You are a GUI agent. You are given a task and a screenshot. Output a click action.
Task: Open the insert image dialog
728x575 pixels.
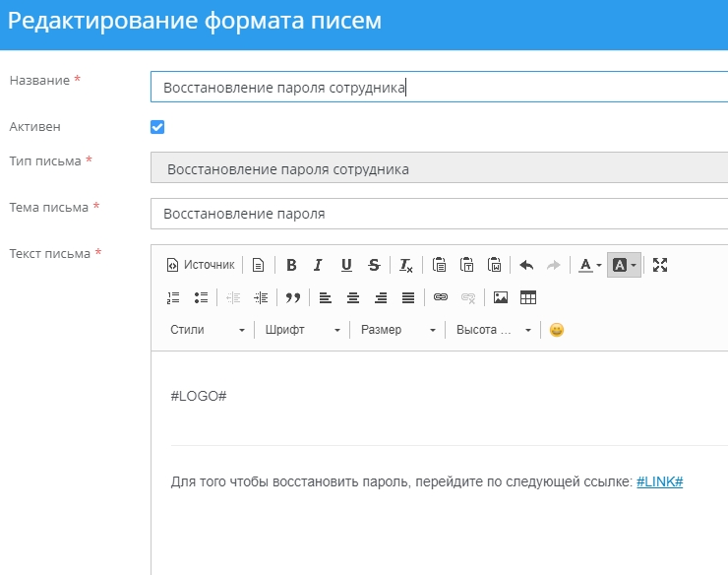[x=501, y=297]
